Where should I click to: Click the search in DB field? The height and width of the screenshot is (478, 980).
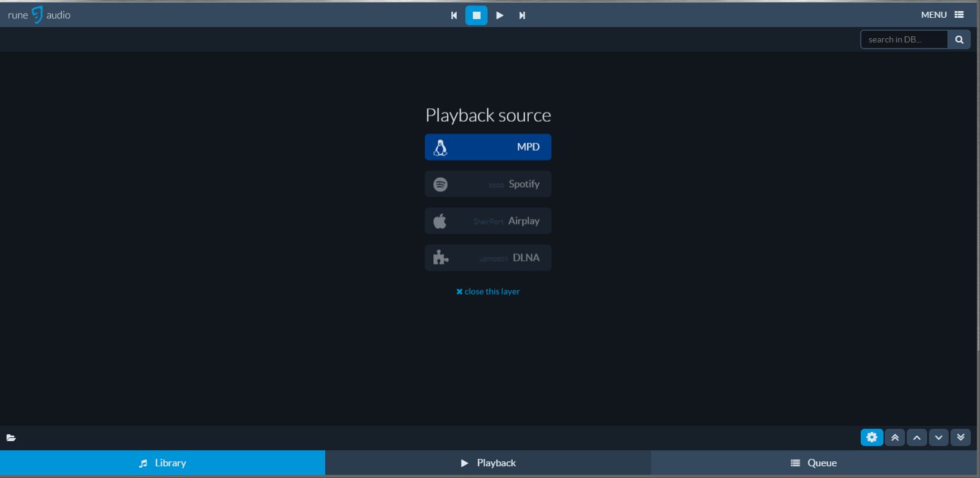904,39
